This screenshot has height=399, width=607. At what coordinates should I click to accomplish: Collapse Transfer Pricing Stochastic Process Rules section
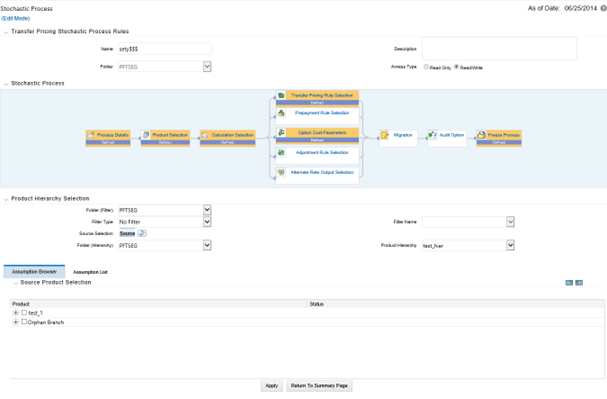coord(6,32)
